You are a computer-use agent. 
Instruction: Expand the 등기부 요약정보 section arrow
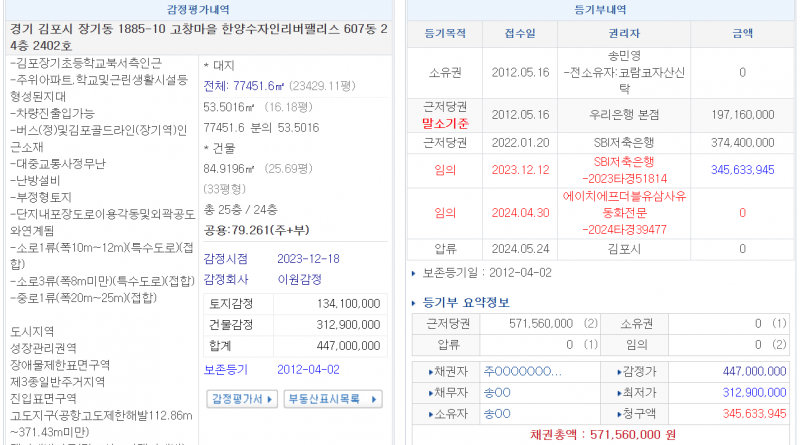coord(415,303)
